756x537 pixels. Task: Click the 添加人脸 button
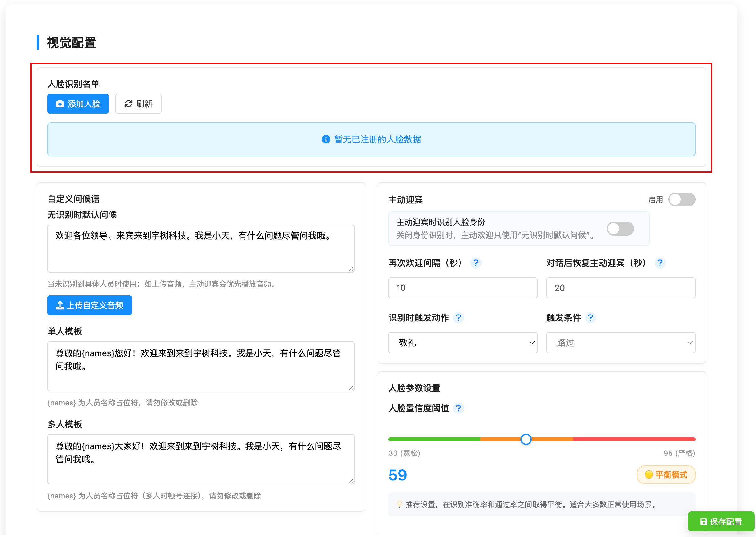[x=78, y=104]
